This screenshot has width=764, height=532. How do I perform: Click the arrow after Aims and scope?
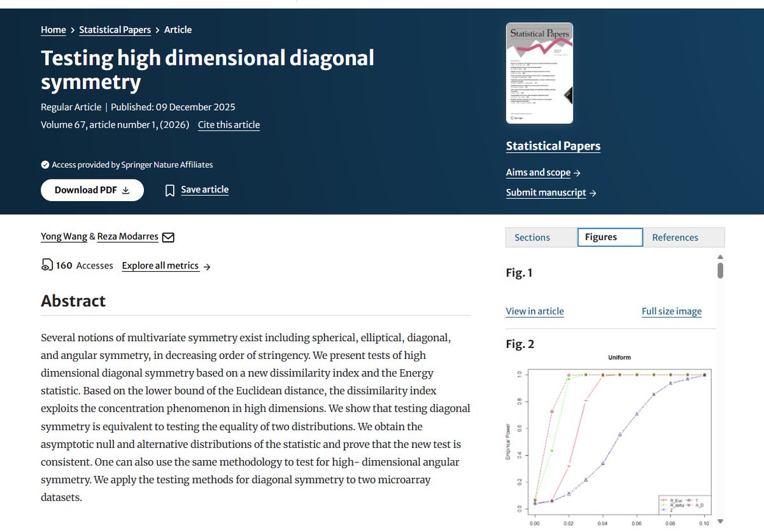pos(577,173)
